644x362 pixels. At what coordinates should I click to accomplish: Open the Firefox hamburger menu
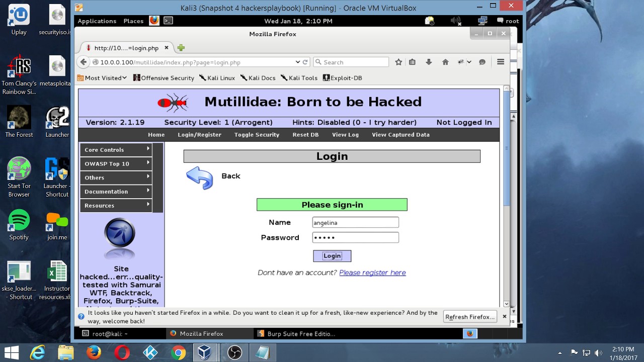[x=501, y=62]
